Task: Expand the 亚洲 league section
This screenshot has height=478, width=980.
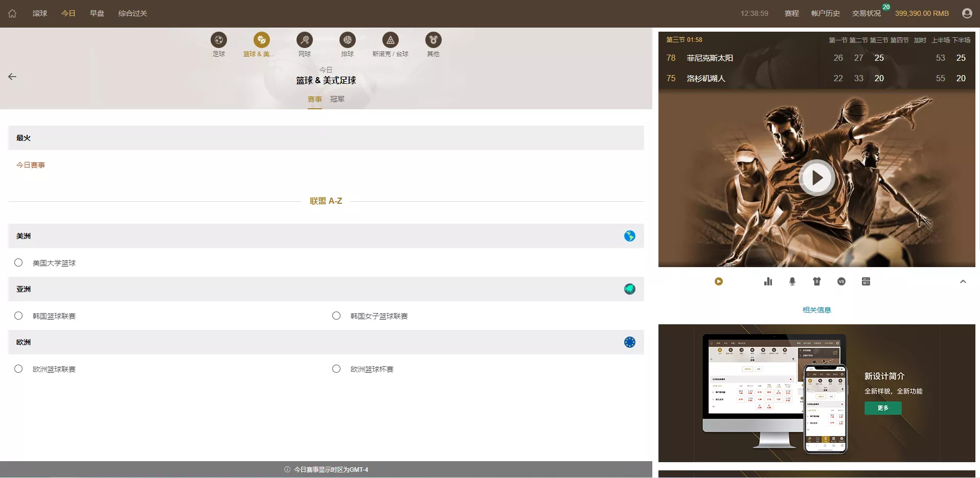Action: (x=326, y=289)
